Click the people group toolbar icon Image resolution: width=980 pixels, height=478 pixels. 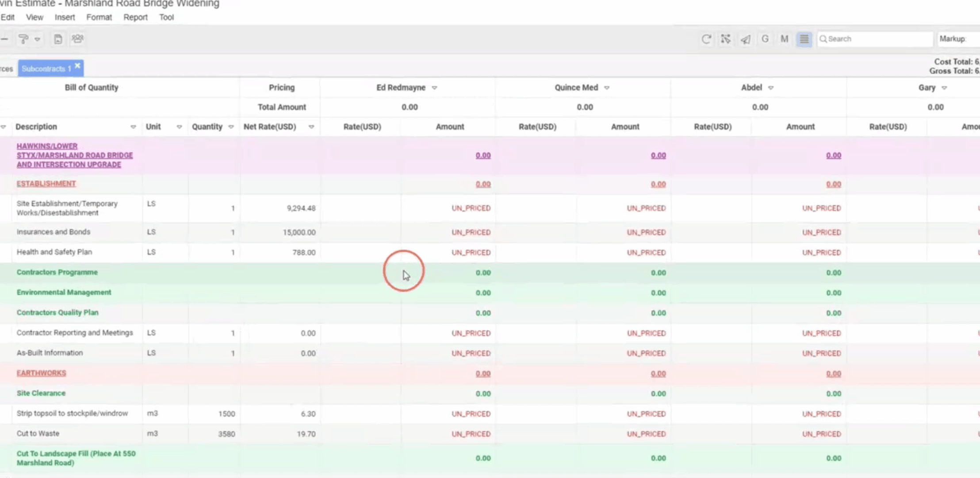tap(77, 39)
